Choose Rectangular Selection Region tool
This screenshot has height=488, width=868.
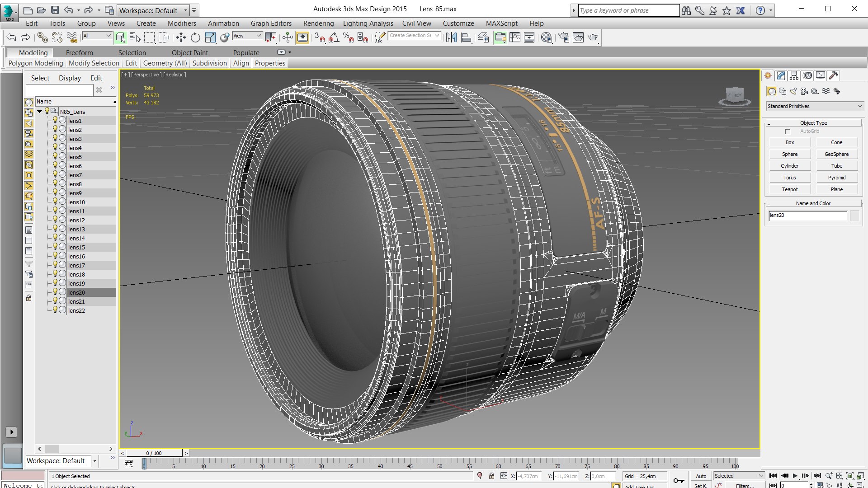point(149,38)
